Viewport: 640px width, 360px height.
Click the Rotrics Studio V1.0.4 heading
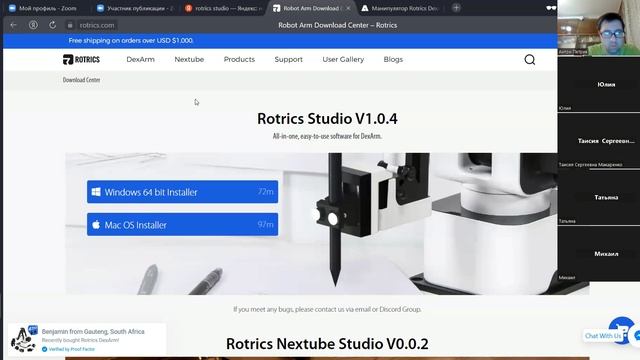(x=327, y=119)
